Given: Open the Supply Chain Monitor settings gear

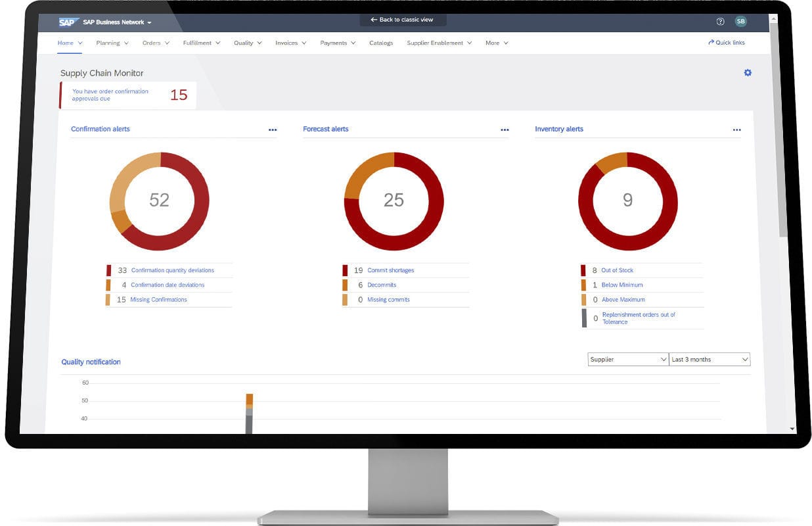Looking at the screenshot, I should pos(748,72).
